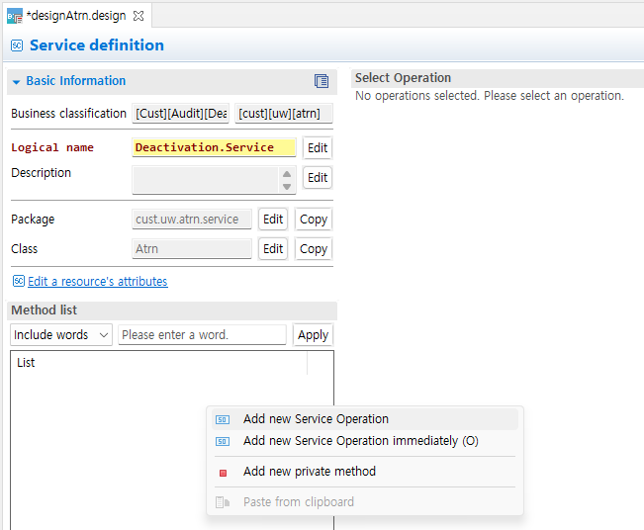This screenshot has height=530, width=644.
Task: Click the designAtrn.design file tab icon
Action: click(15, 16)
